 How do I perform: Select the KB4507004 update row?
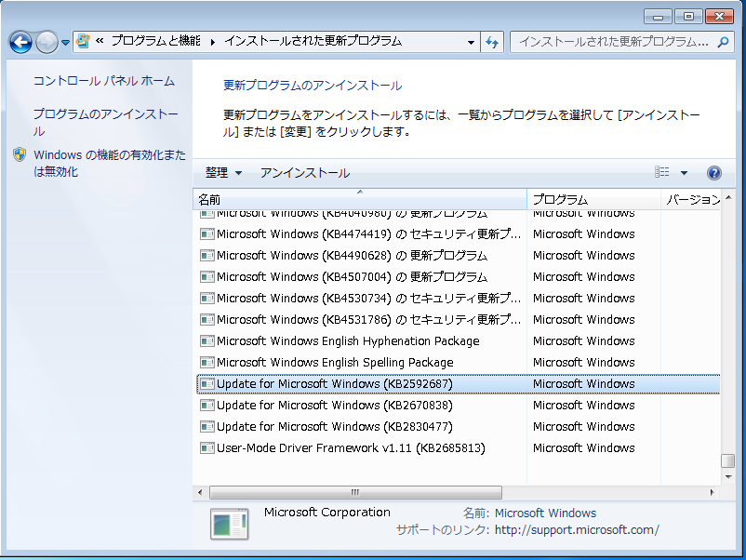[x=459, y=276]
